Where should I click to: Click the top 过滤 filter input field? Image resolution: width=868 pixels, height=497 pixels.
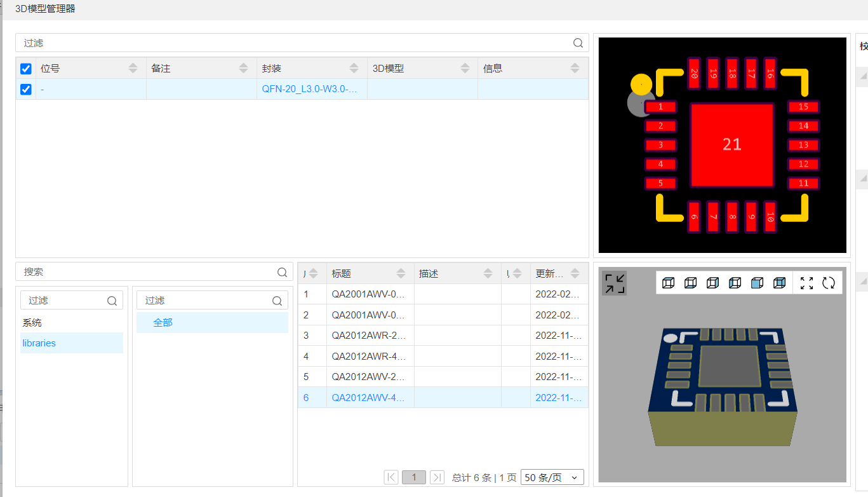click(295, 43)
